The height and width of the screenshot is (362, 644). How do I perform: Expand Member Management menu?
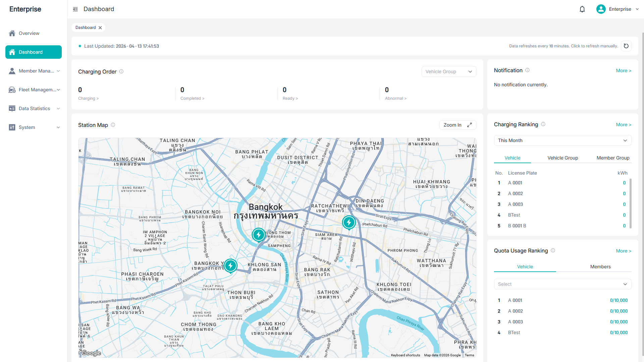[58, 71]
